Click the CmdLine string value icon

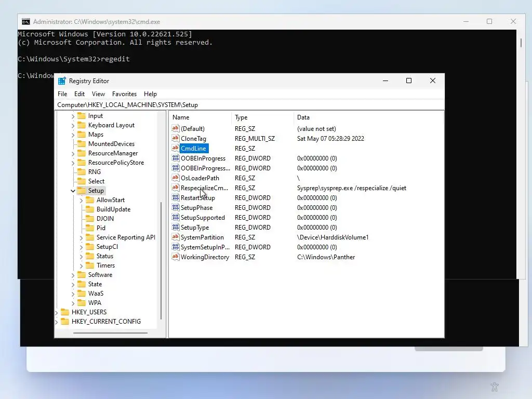tap(176, 148)
